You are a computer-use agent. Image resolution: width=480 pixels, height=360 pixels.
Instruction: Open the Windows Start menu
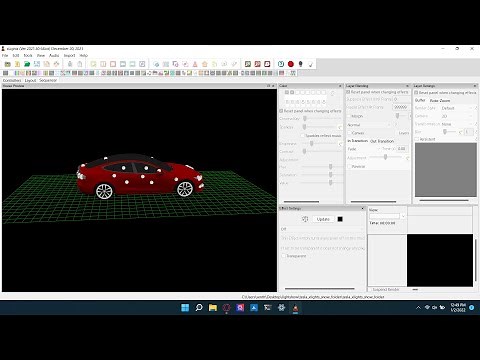[185, 308]
